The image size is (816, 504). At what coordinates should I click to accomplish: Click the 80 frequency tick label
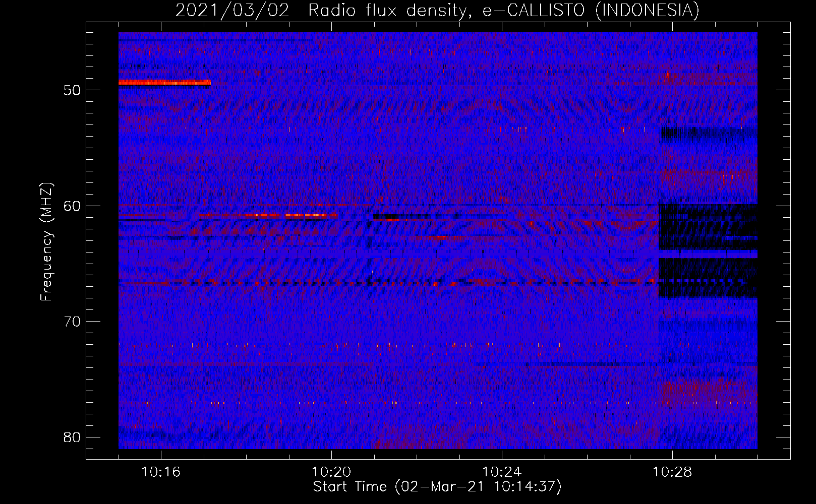tap(72, 437)
